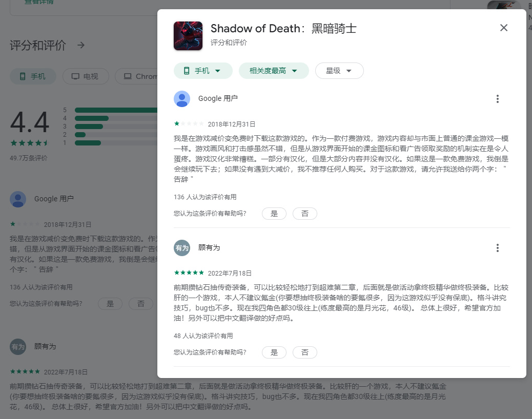Image resolution: width=532 pixels, height=419 pixels.
Task: Click 2018年12月31日 date in dialog
Action: [231, 124]
